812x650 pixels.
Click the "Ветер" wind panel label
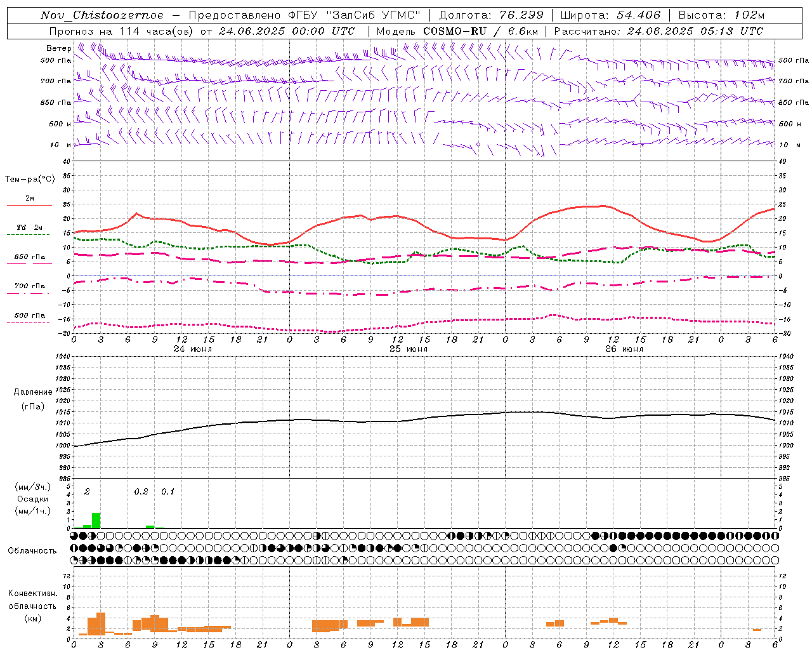click(x=58, y=48)
